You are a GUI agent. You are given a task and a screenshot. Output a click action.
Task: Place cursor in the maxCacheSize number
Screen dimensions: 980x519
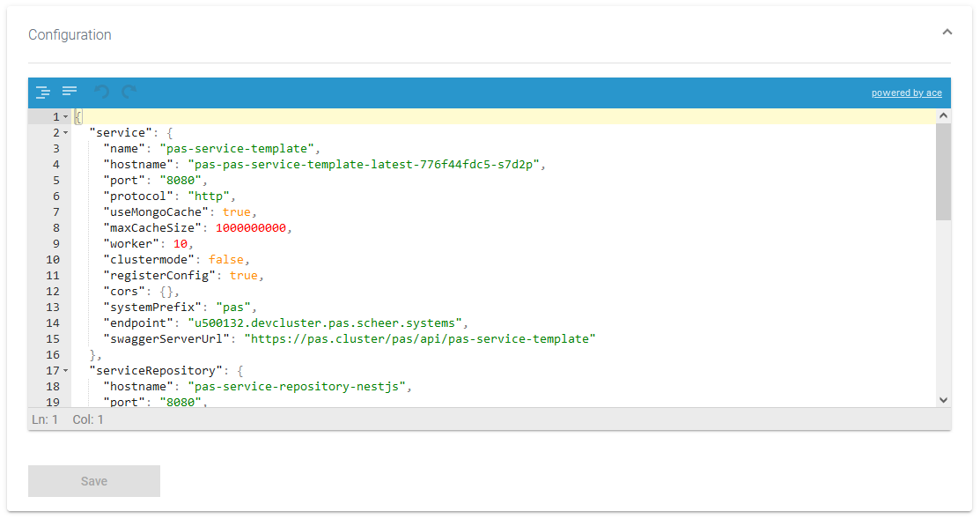(252, 228)
